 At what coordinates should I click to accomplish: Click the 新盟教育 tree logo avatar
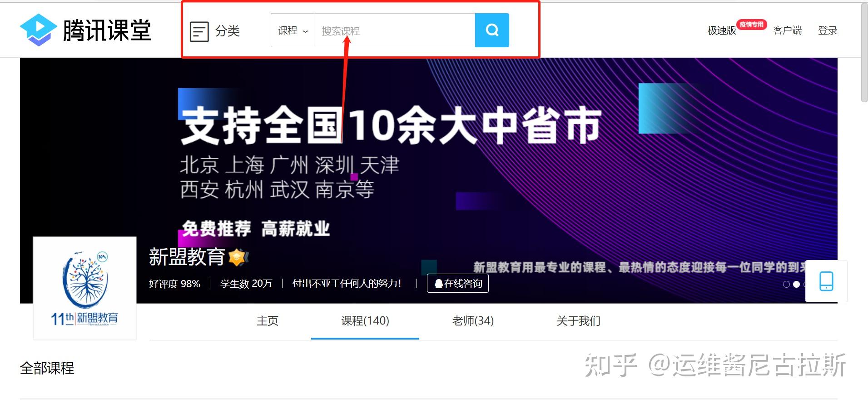click(x=85, y=288)
